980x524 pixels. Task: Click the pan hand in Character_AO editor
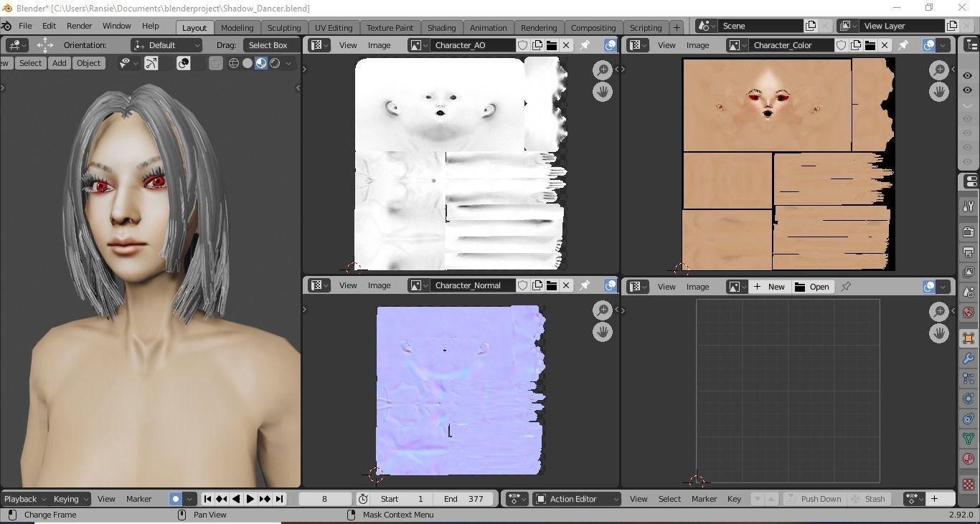pyautogui.click(x=603, y=92)
